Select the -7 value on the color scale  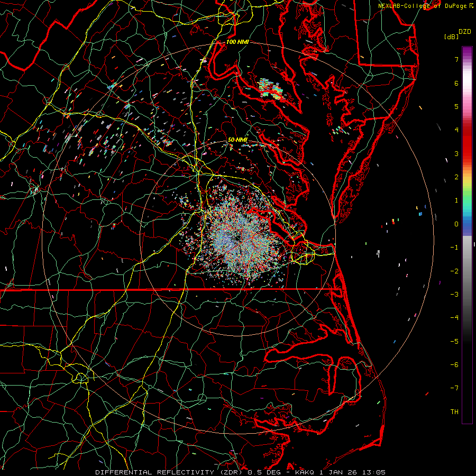(454, 388)
